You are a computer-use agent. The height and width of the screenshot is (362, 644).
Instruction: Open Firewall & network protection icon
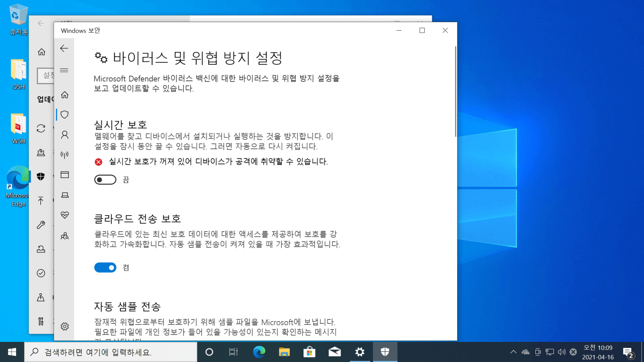point(65,155)
